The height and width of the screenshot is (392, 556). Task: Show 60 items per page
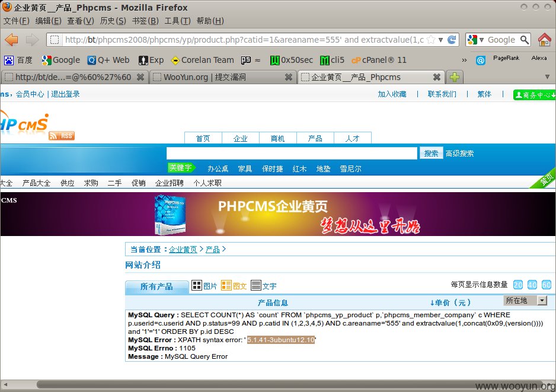coord(547,285)
